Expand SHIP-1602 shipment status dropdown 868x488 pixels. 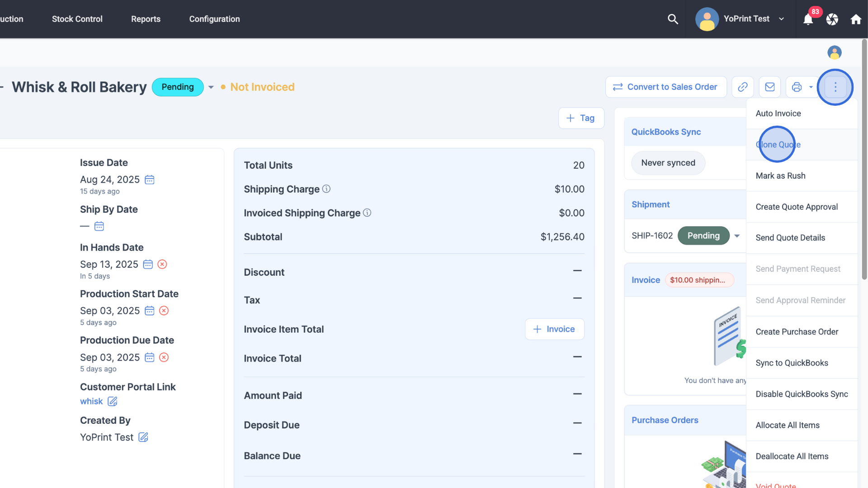coord(737,236)
